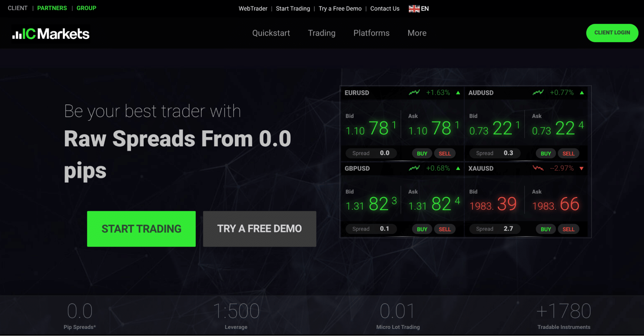
Task: Switch to the CLIENT section
Action: coord(18,8)
